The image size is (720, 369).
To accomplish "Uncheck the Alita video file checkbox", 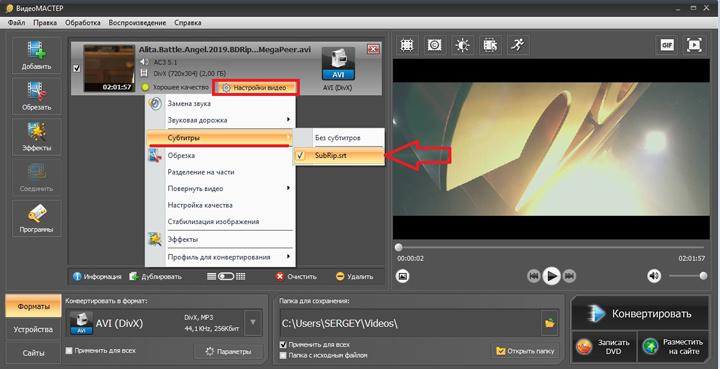I will (77, 68).
